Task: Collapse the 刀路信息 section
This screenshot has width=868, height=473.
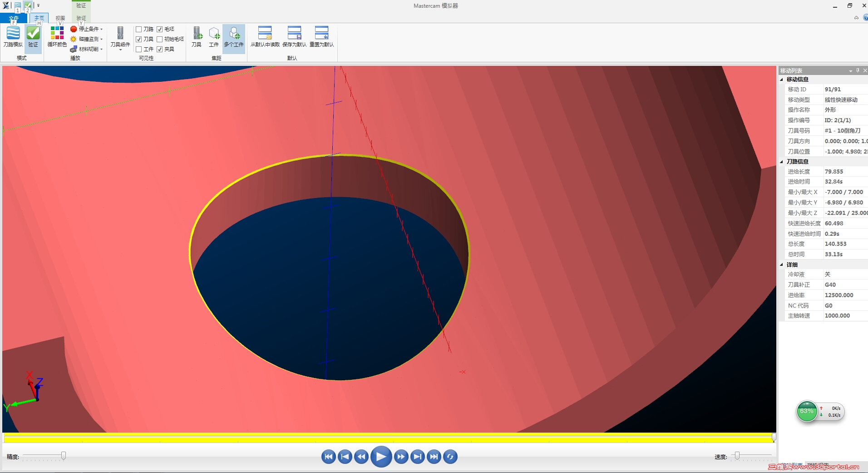Action: click(x=781, y=162)
